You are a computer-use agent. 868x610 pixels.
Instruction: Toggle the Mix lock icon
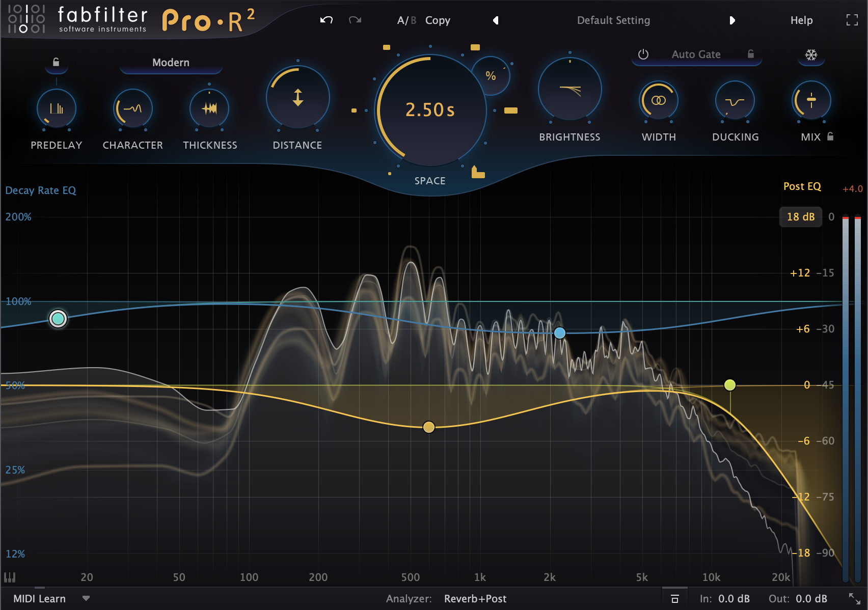(x=830, y=136)
